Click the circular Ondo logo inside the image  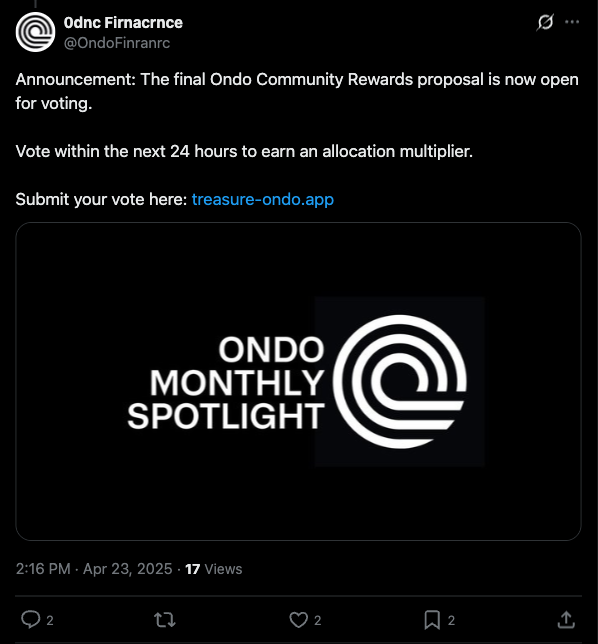[400, 382]
